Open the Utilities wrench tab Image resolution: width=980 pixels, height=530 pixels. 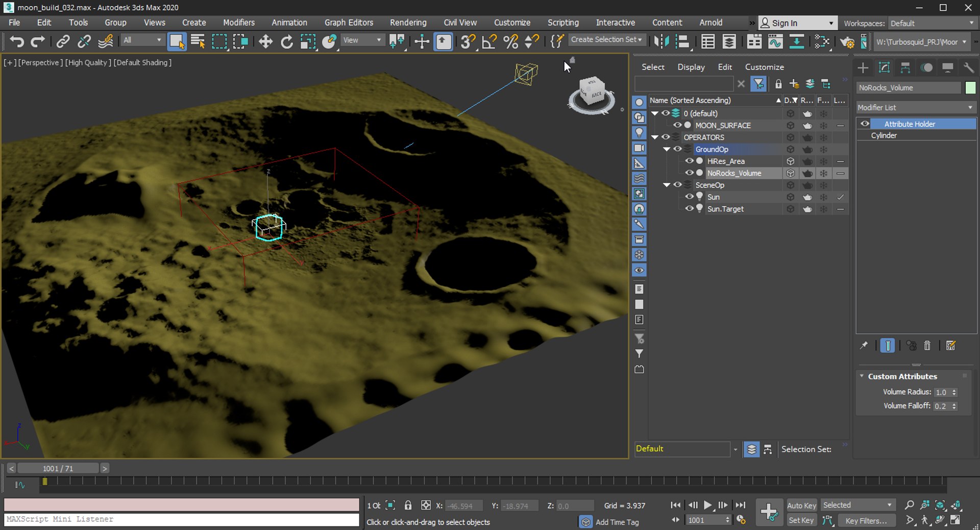[968, 67]
